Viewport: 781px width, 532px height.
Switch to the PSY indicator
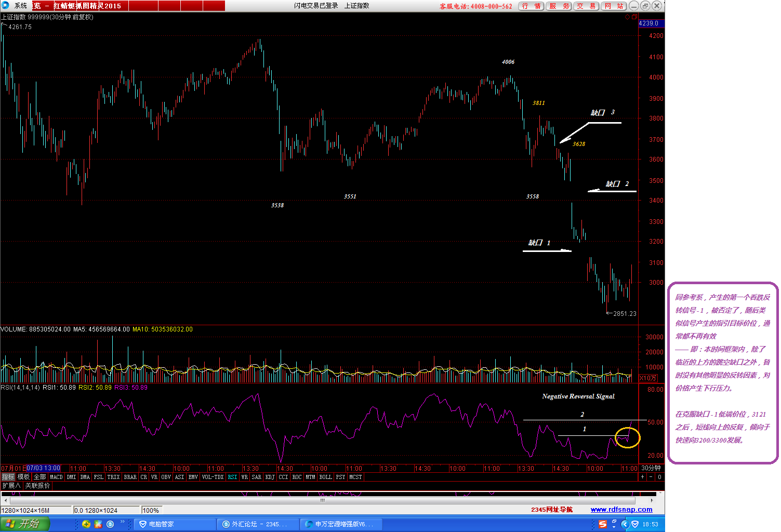[x=340, y=477]
